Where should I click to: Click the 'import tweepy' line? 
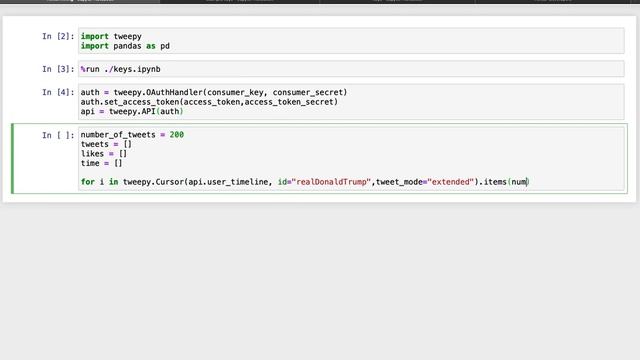pos(111,36)
